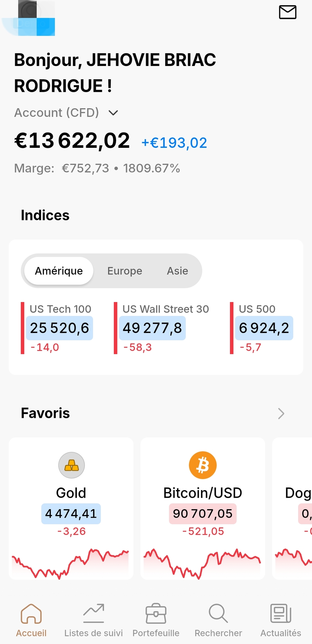312x644 pixels.
Task: Open Listes de suivi chart icon
Action: [x=94, y=614]
